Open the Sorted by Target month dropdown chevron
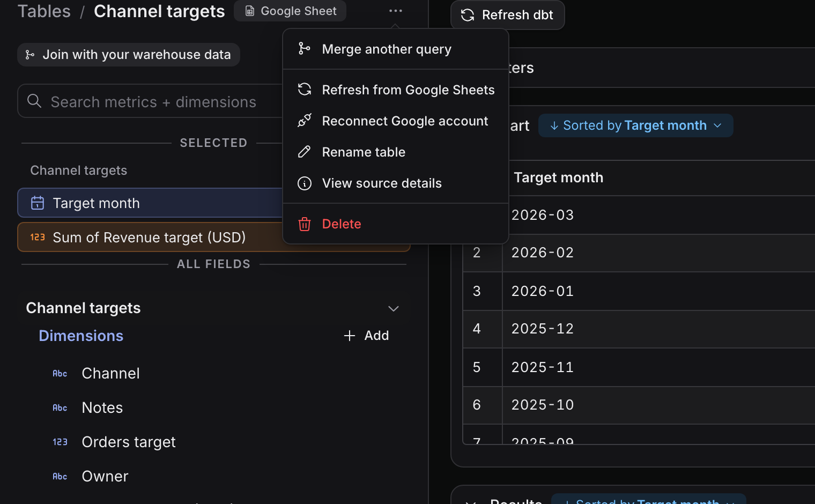The height and width of the screenshot is (504, 815). (717, 125)
